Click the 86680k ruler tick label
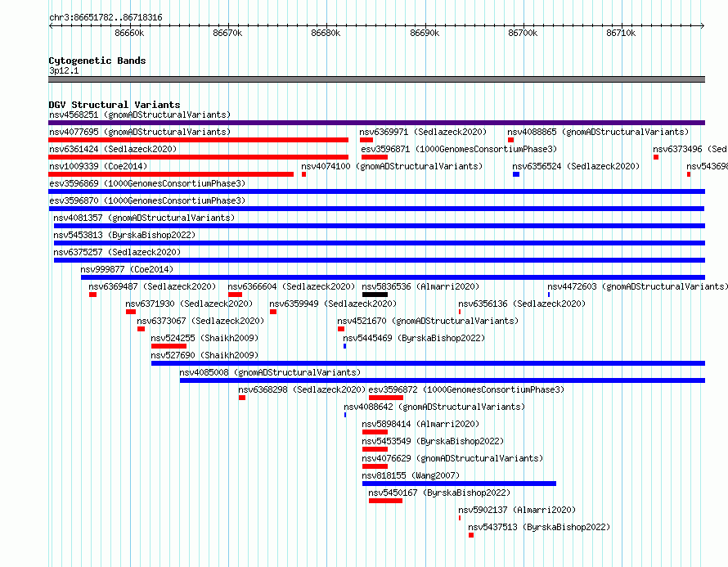 click(x=326, y=33)
